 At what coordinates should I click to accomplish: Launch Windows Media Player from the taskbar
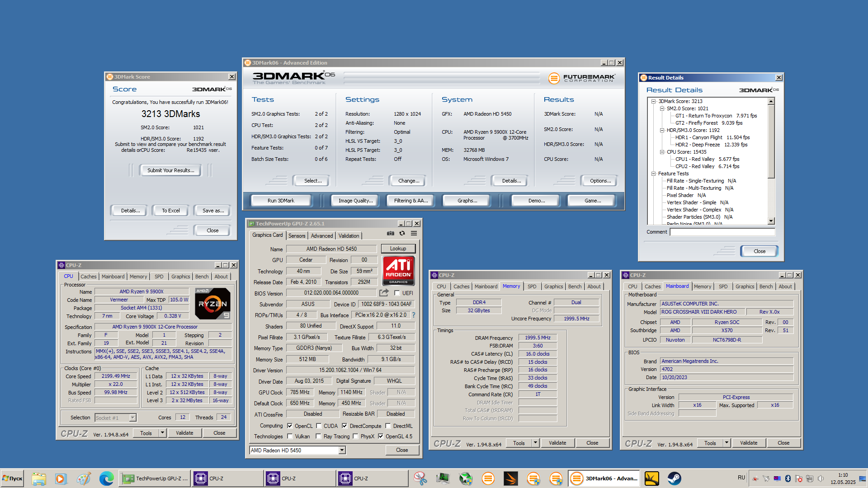click(61, 478)
